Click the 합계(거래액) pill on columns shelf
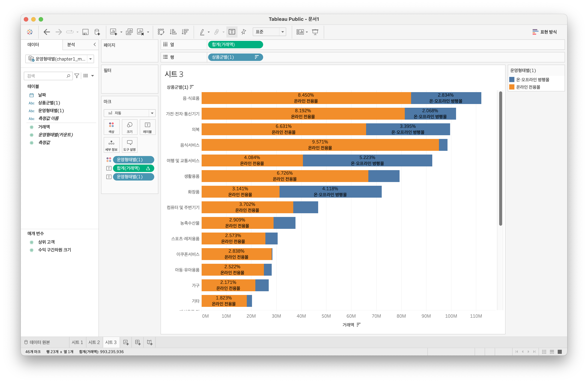The image size is (588, 383). coord(235,44)
